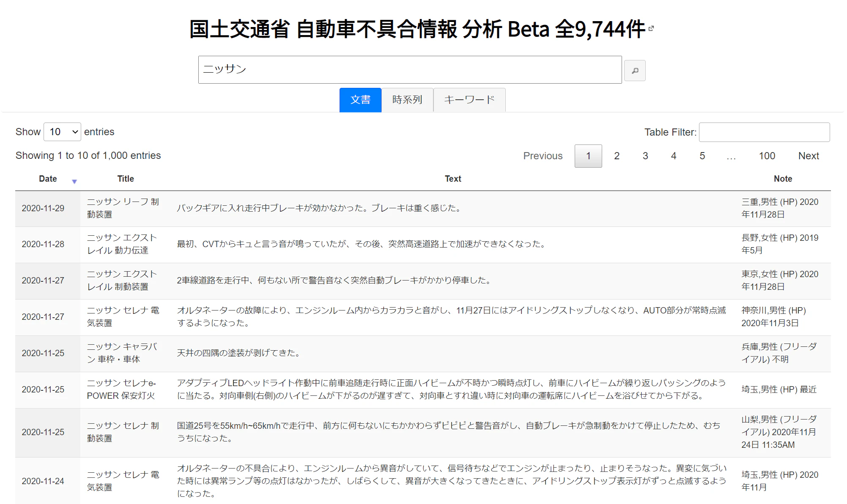Select title ニッサン キャラバン 車枠・車体
Screen dimensions: 847x504
click(122, 353)
